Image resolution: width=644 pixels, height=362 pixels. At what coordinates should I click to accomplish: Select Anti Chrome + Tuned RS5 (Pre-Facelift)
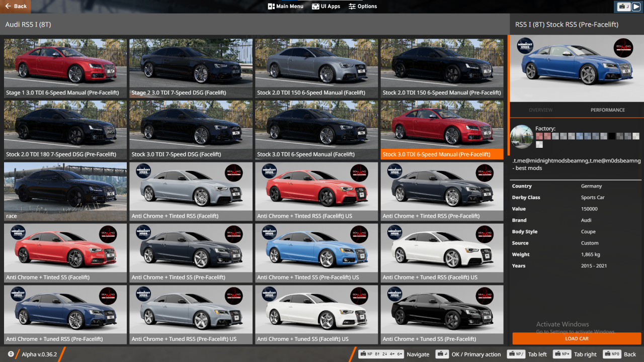(65, 314)
